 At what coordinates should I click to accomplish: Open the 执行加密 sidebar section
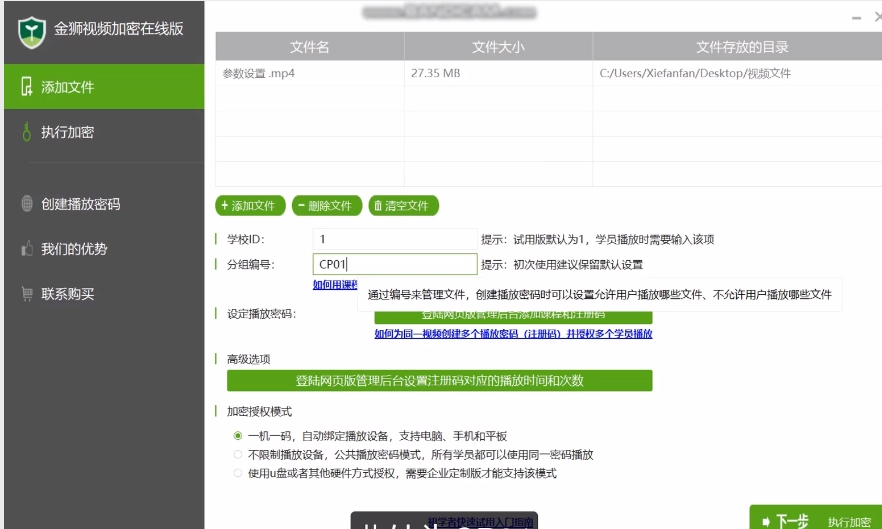(x=104, y=132)
